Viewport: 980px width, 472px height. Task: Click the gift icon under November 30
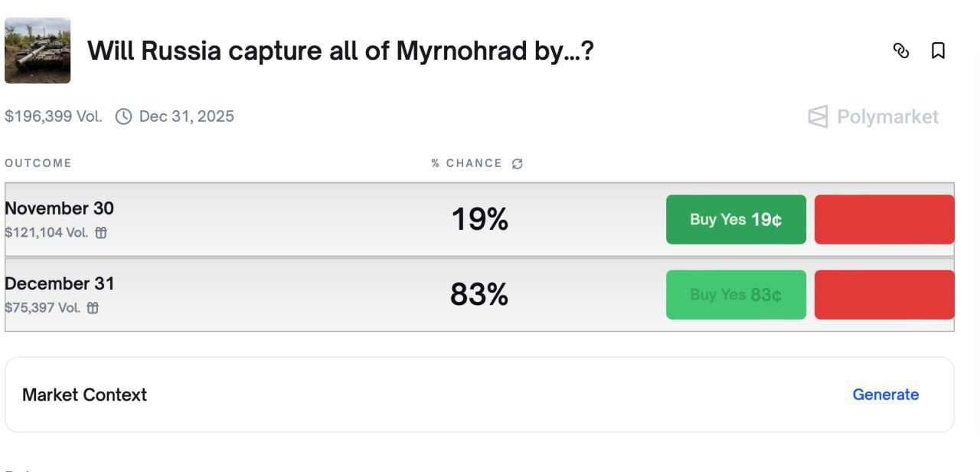point(101,233)
